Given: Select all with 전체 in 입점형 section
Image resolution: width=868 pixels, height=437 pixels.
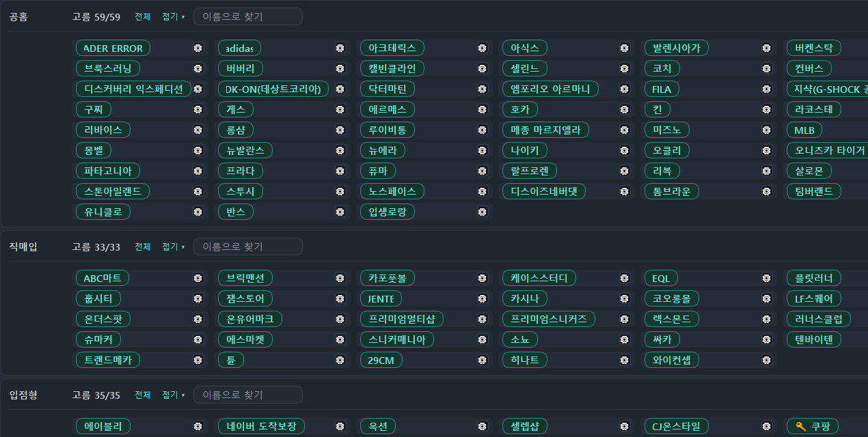Looking at the screenshot, I should pos(143,395).
